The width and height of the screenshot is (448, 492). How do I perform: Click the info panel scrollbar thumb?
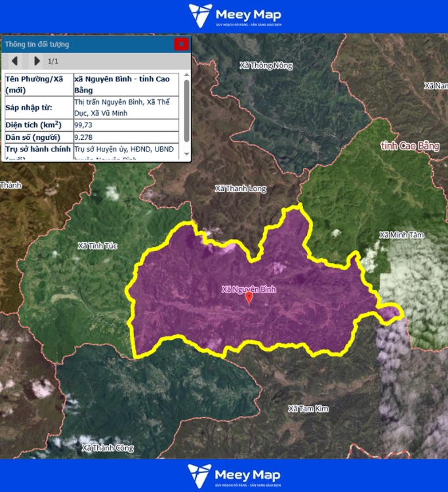click(x=186, y=108)
